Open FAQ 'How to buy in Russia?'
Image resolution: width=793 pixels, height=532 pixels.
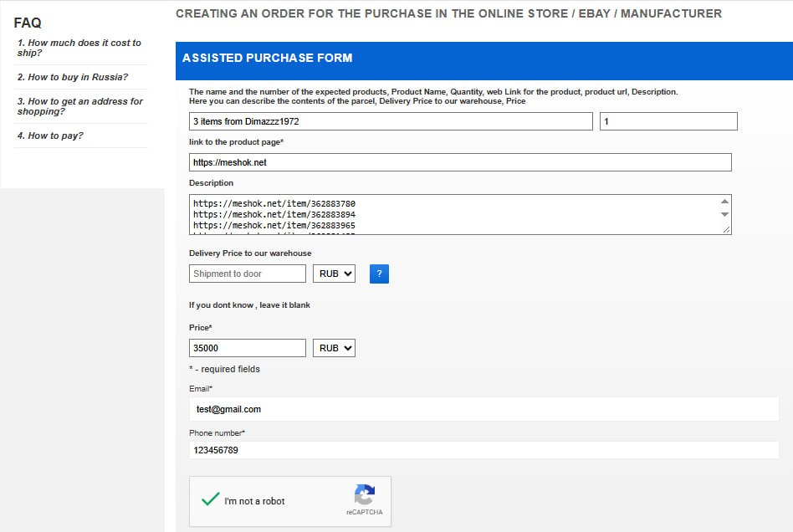click(72, 77)
